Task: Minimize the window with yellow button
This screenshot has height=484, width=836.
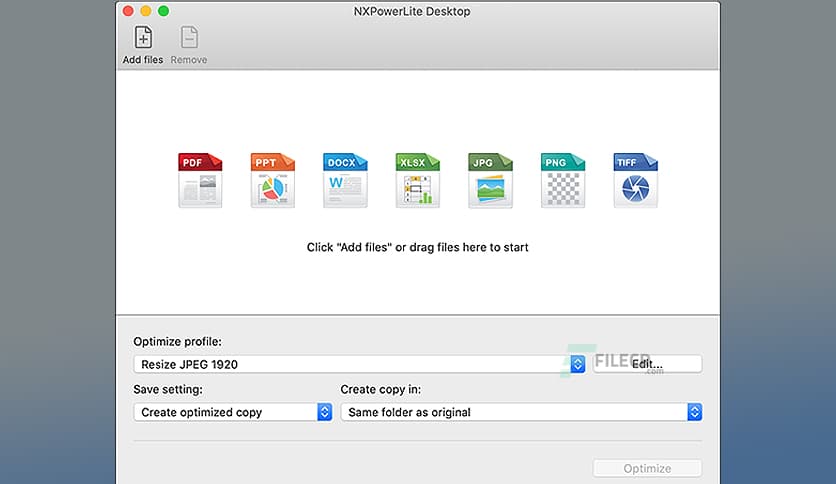Action: [x=146, y=11]
